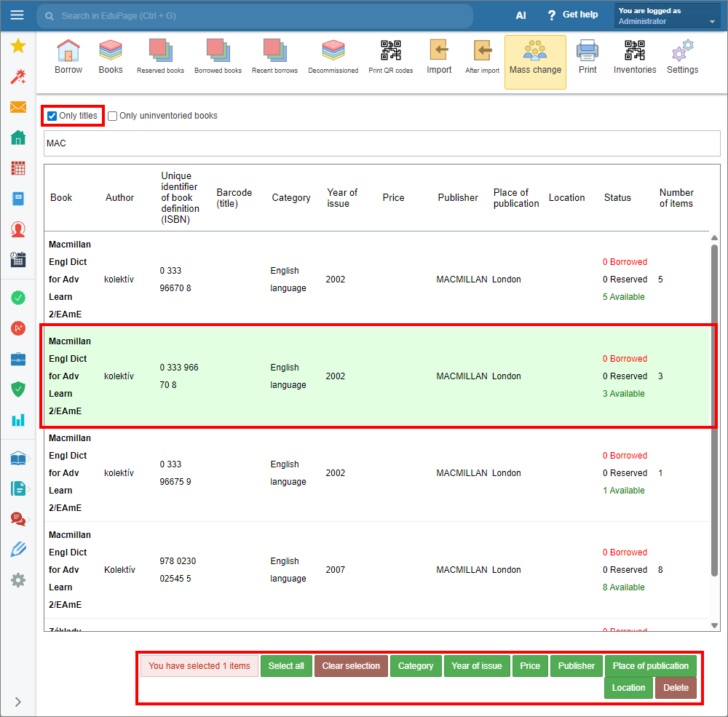Uncheck the Only titles checkbox
Image resolution: width=728 pixels, height=717 pixels.
52,116
